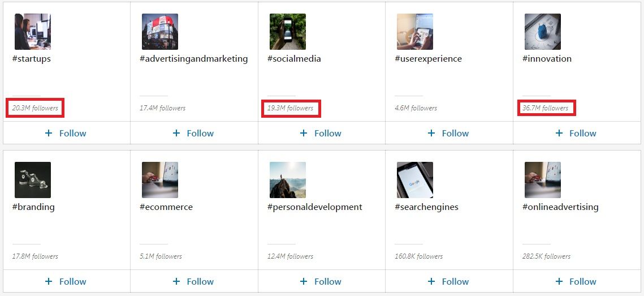Open the #ecommerce hashtag title link

tap(166, 207)
